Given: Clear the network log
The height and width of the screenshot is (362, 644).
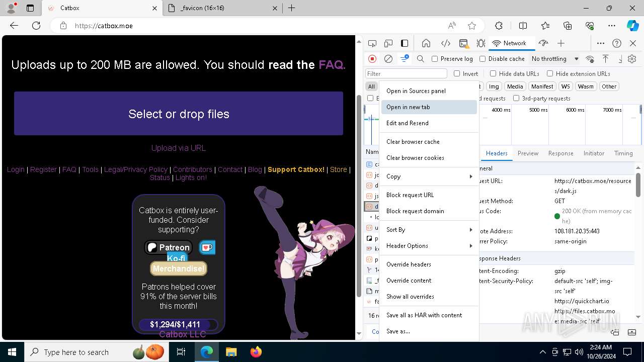Looking at the screenshot, I should 388,59.
